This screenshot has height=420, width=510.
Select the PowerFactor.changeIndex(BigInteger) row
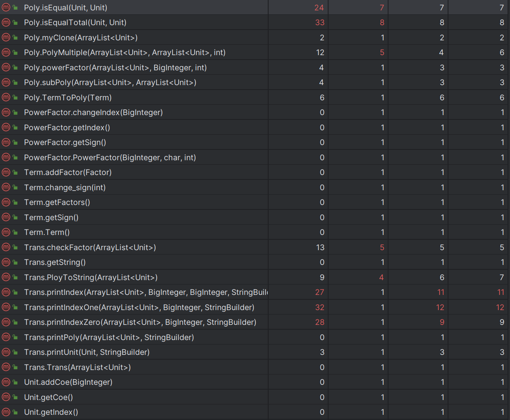point(93,112)
